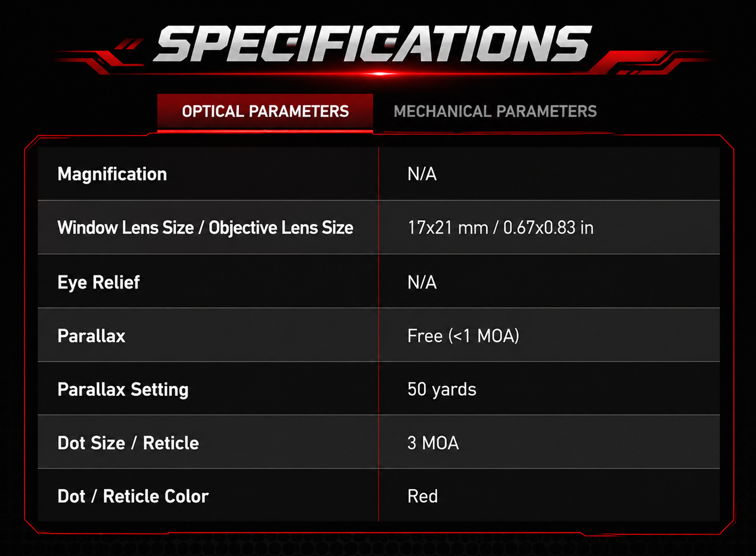Image resolution: width=756 pixels, height=556 pixels.
Task: Switch to the Optical Parameters tab
Action: pyautogui.click(x=265, y=111)
